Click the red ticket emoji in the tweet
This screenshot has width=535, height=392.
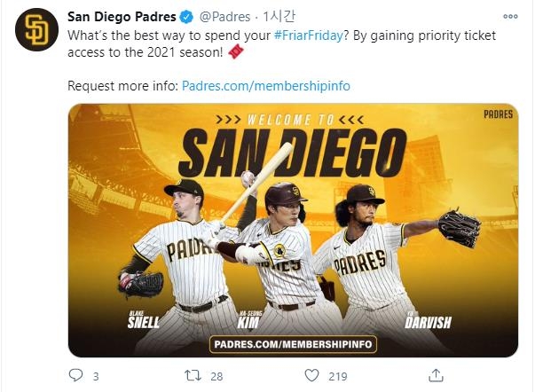pos(236,51)
